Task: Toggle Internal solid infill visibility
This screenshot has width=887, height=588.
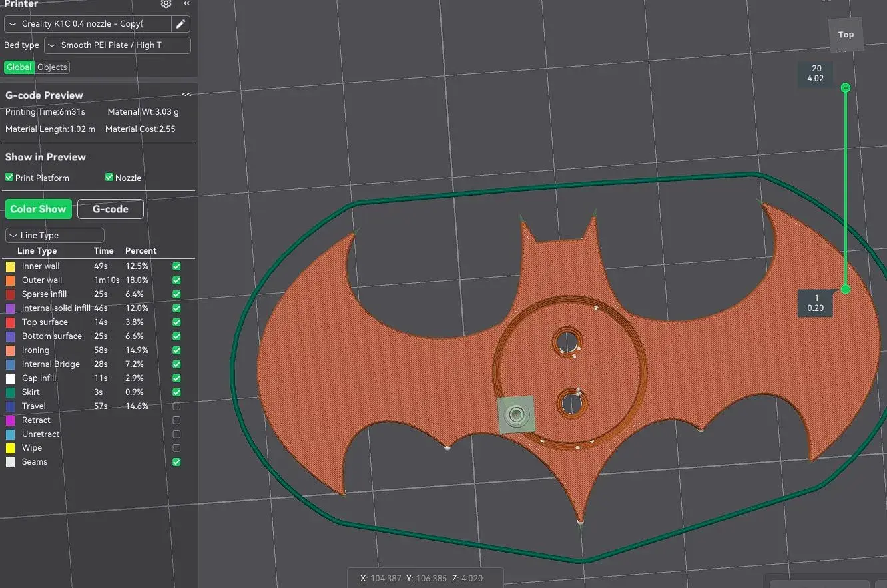Action: tap(176, 308)
